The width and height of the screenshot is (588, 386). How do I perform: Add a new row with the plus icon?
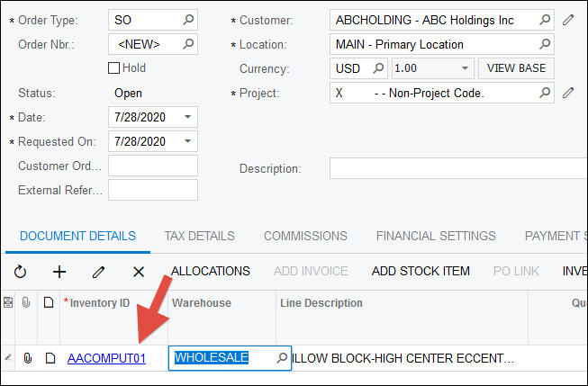[x=59, y=272]
